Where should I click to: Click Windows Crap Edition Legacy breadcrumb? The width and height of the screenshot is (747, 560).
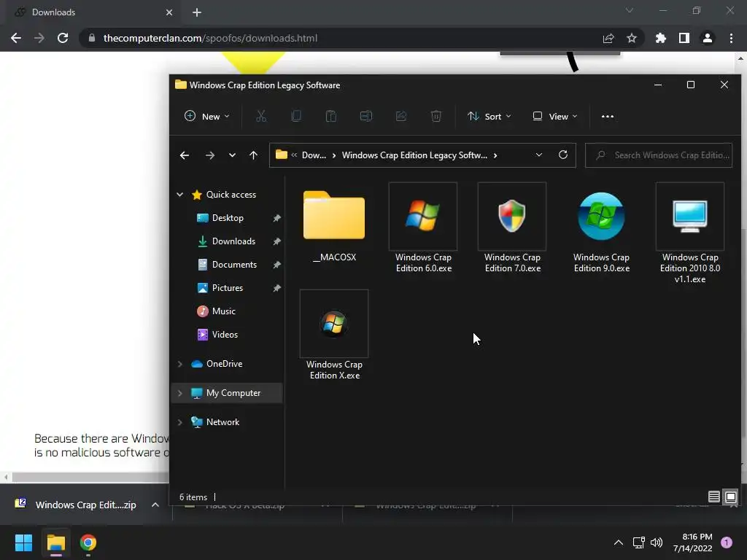click(414, 155)
